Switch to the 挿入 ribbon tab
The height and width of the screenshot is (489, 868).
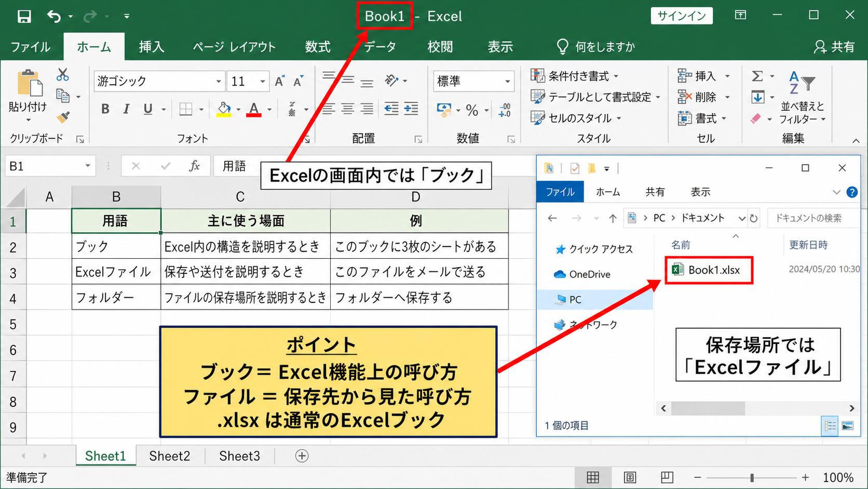pyautogui.click(x=152, y=47)
